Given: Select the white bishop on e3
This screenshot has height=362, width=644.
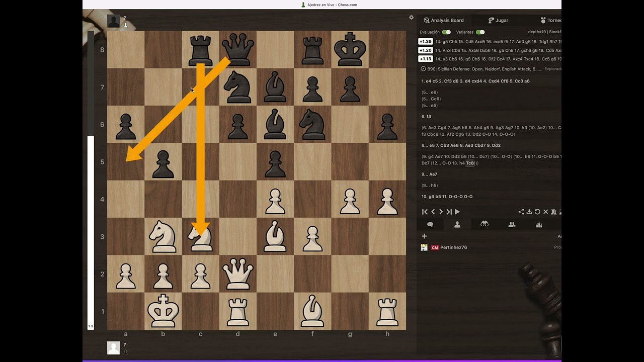Looking at the screenshot, I should 275,236.
